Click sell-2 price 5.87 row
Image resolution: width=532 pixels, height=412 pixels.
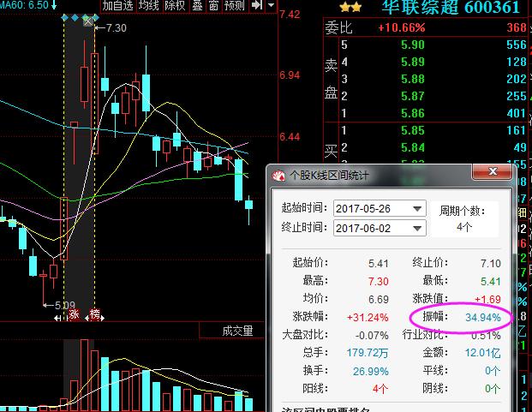point(433,96)
